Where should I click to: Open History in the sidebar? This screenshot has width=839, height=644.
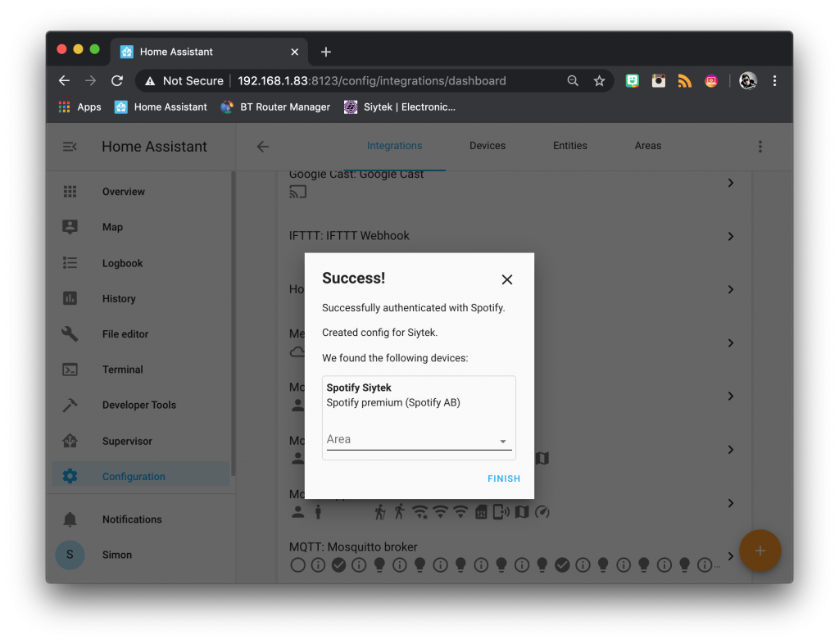141,298
